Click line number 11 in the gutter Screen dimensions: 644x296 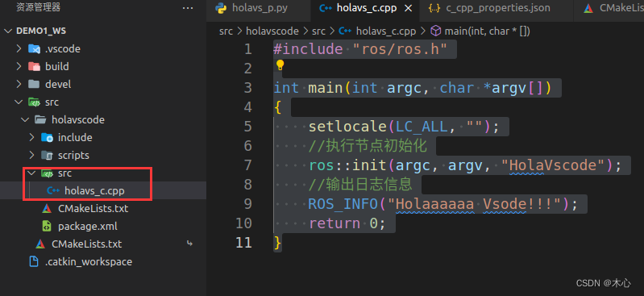243,243
